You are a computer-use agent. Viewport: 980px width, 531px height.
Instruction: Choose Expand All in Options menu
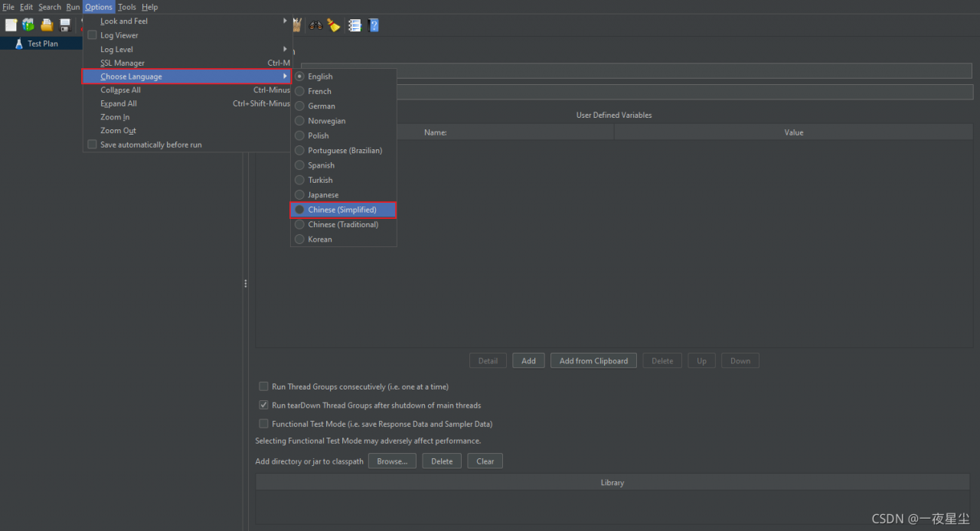[188, 103]
